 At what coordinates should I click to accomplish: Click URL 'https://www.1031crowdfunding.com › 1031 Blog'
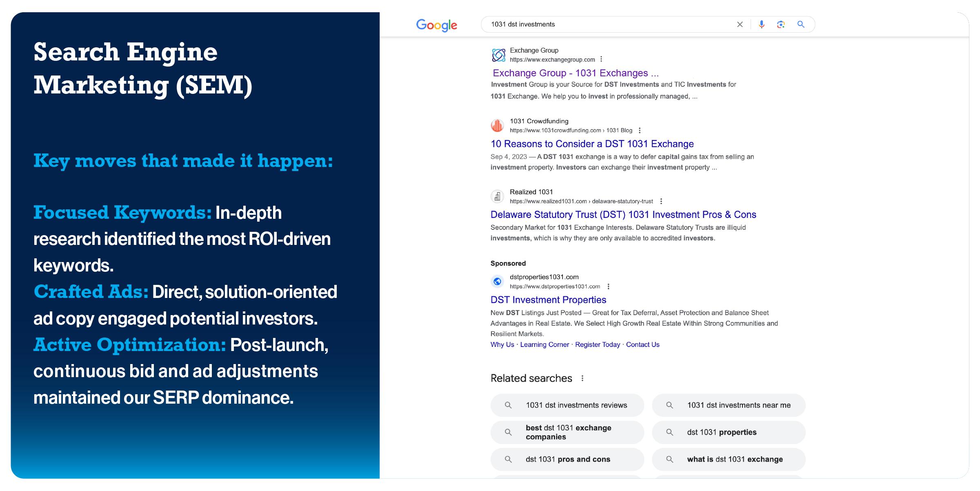pos(571,131)
